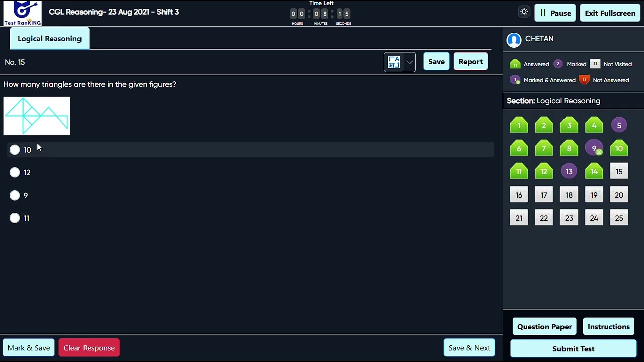Viewport: 644px width, 362px height.
Task: Open marked question 5 purple circle
Action: [619, 125]
